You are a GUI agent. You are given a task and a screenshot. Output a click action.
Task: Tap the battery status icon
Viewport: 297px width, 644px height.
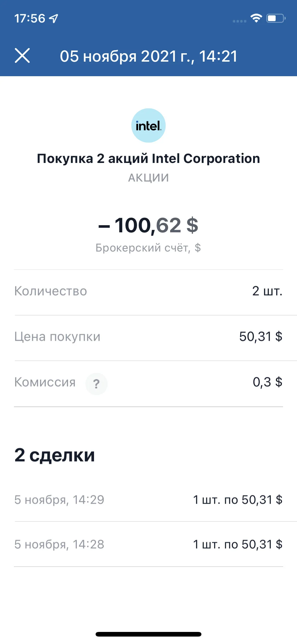tap(276, 18)
